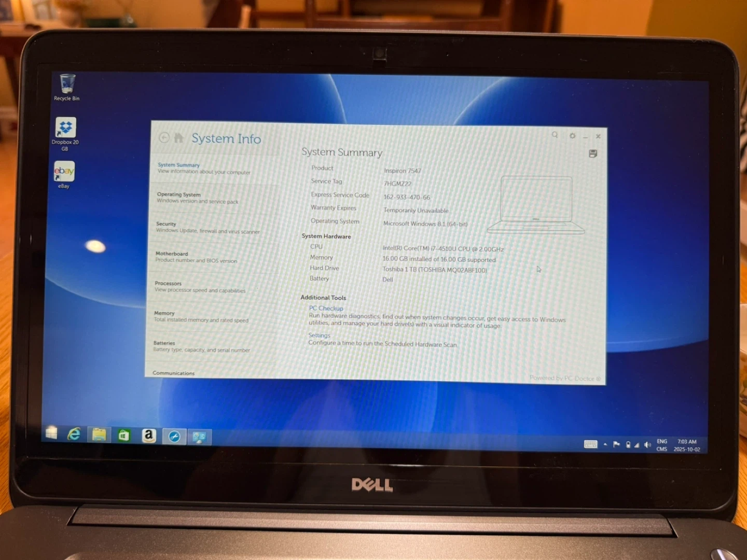This screenshot has height=560, width=747.
Task: Click the search magnifier icon in System Info
Action: (555, 135)
